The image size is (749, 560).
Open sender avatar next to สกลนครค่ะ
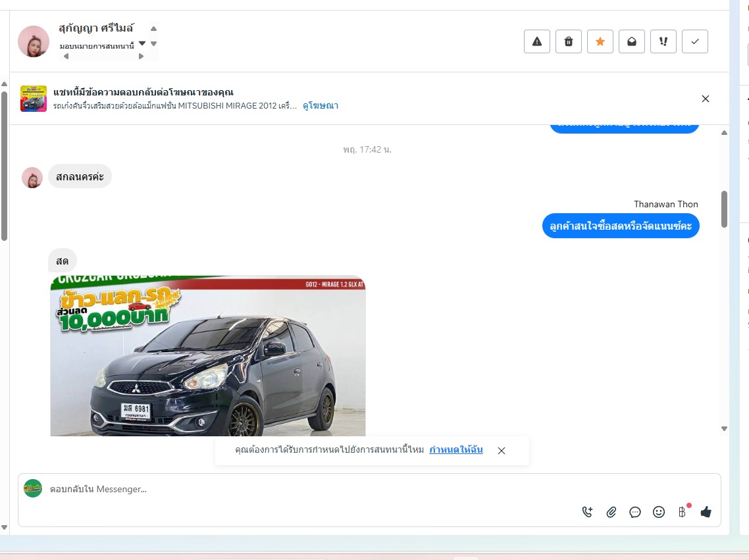[x=32, y=178]
